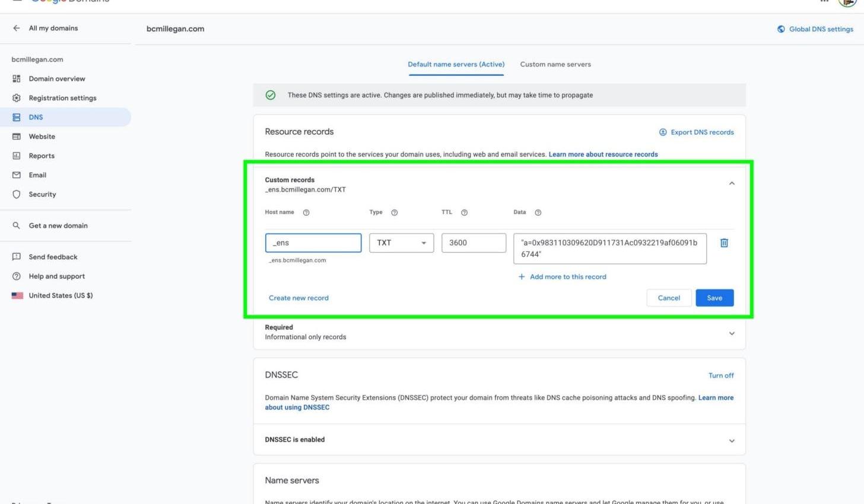Click the Data help question icon

[538, 212]
